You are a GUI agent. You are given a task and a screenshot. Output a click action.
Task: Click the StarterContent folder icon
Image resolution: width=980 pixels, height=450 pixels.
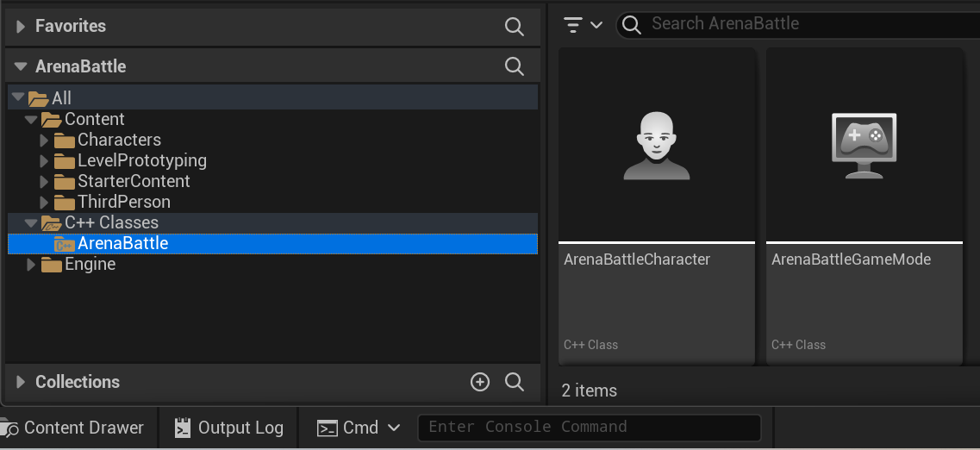coord(64,182)
